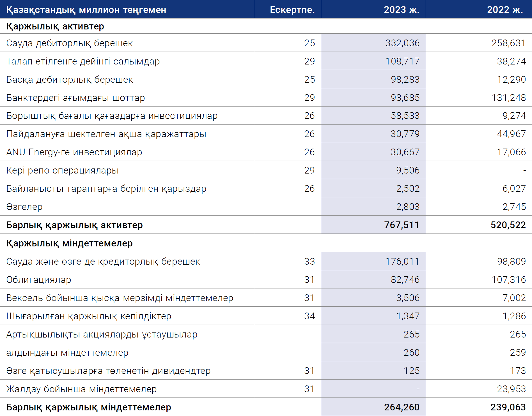Click the value 30,667

pos(405,152)
